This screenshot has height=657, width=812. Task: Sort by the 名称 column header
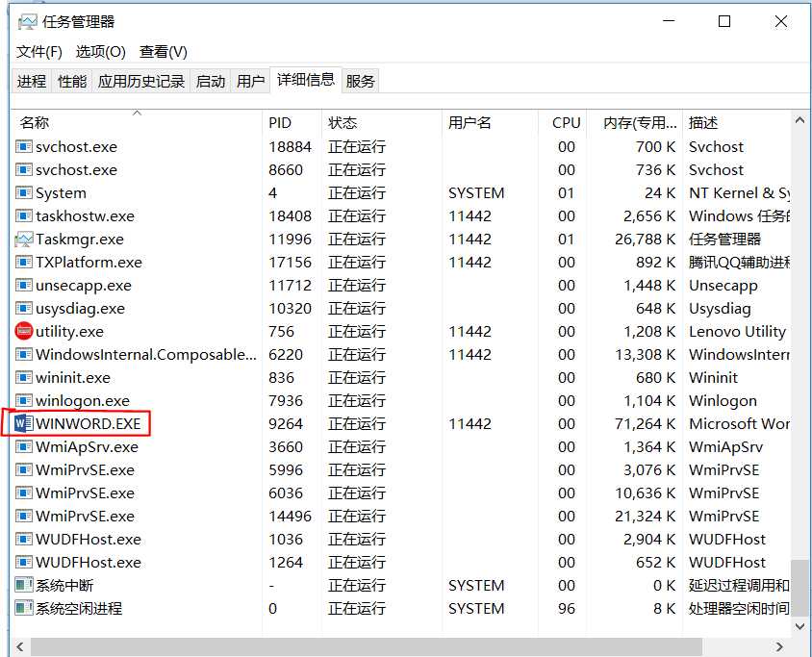click(x=138, y=123)
